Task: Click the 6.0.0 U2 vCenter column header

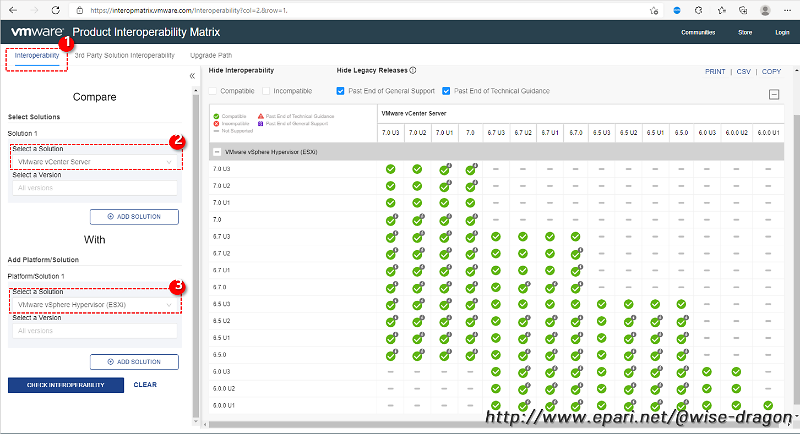Action: point(736,133)
